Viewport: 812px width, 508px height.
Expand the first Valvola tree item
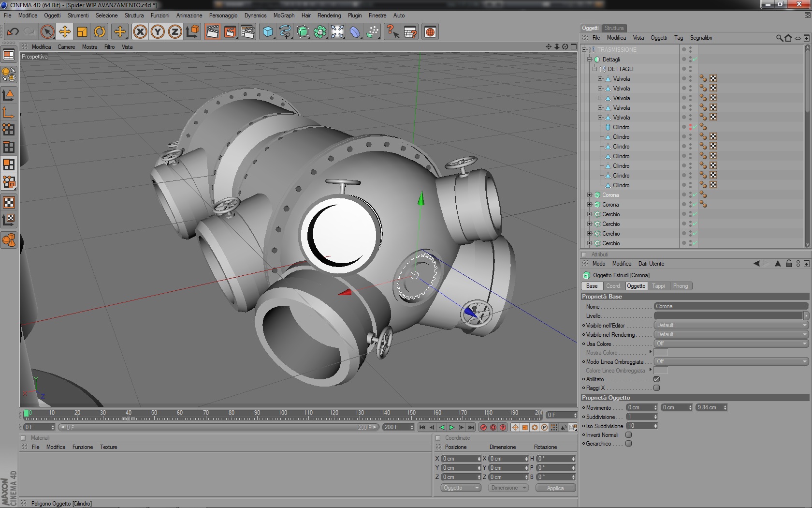coord(600,79)
